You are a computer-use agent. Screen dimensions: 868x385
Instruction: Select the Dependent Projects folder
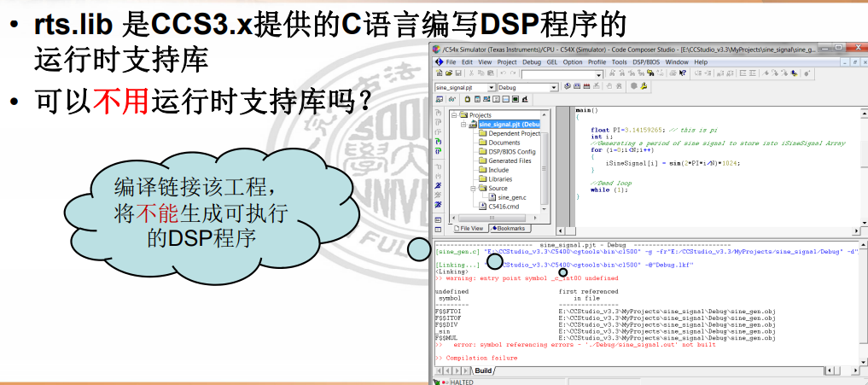click(x=510, y=133)
